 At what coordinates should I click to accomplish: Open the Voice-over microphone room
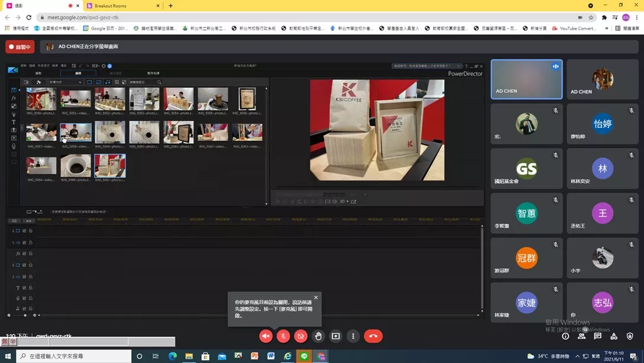[x=14, y=146]
